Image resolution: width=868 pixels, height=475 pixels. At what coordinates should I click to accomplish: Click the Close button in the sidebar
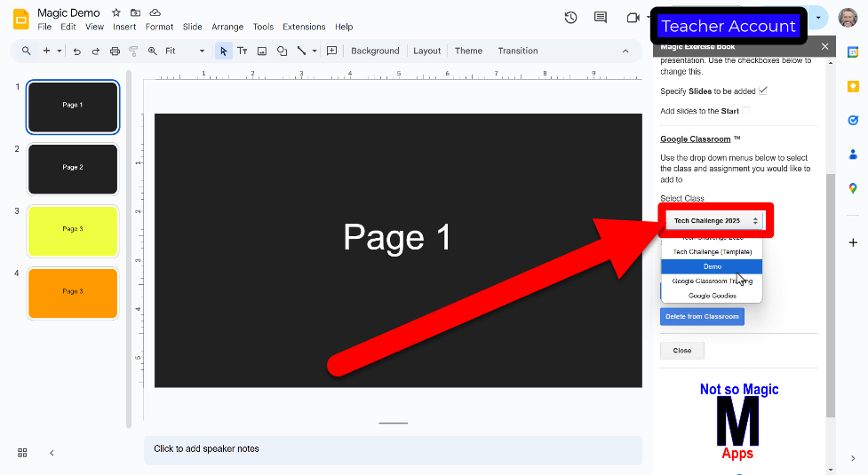point(682,351)
